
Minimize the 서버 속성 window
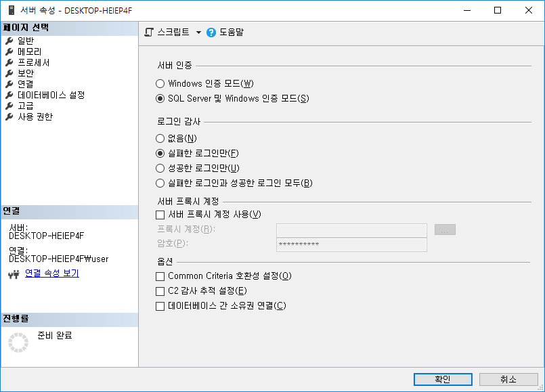(467, 10)
